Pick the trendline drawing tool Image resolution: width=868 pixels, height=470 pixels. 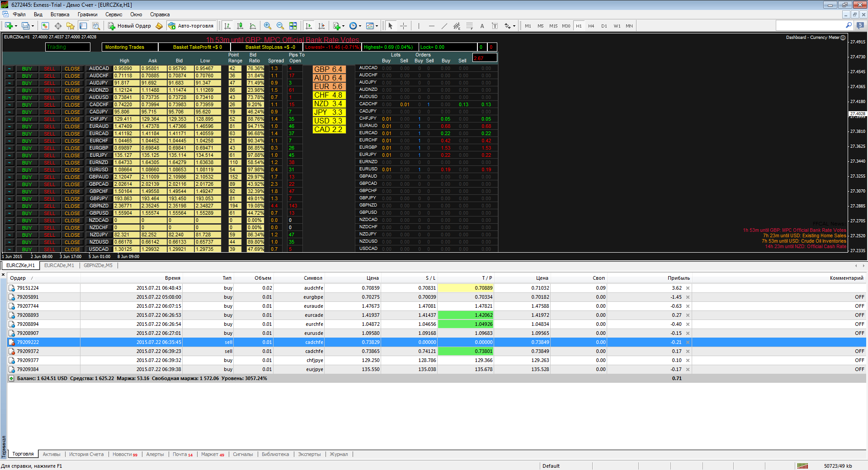pyautogui.click(x=444, y=26)
